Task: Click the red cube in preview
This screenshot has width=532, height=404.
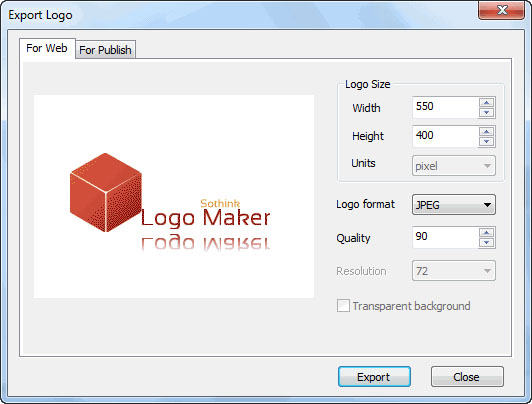Action: click(x=106, y=192)
